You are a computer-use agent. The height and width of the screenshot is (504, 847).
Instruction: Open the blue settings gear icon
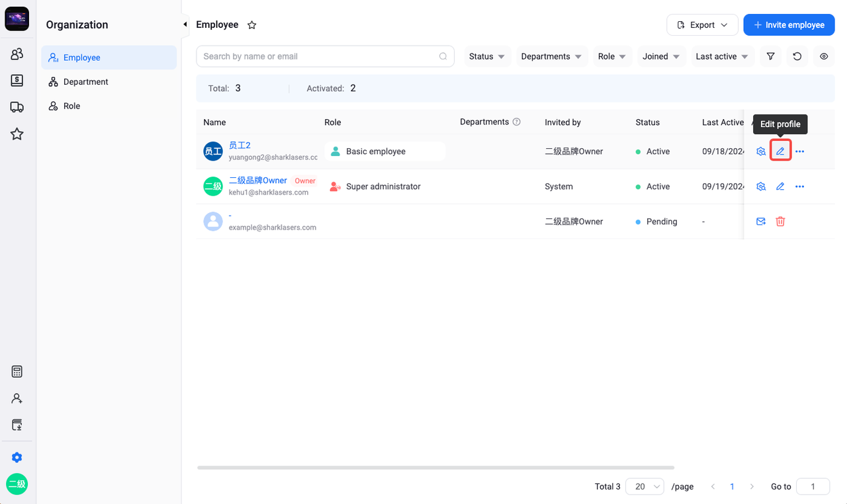coord(17,458)
